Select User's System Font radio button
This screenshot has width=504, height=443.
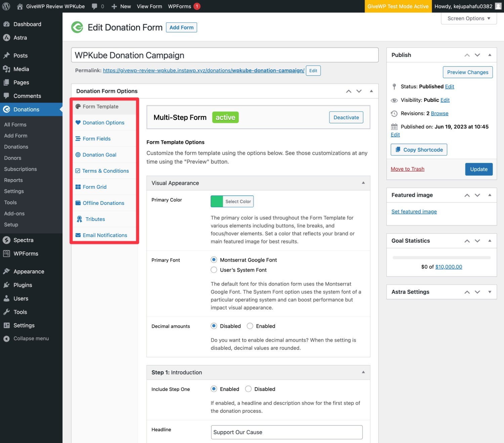214,270
